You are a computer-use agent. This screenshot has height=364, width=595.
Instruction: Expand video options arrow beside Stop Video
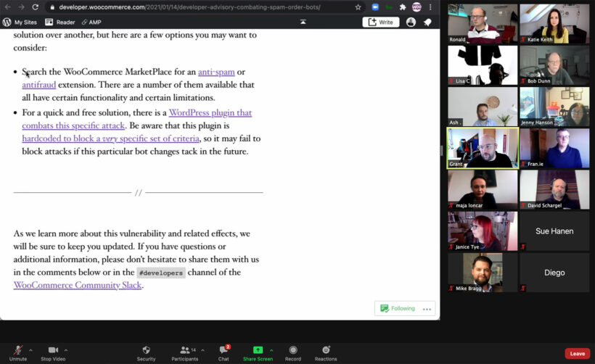pos(66,349)
